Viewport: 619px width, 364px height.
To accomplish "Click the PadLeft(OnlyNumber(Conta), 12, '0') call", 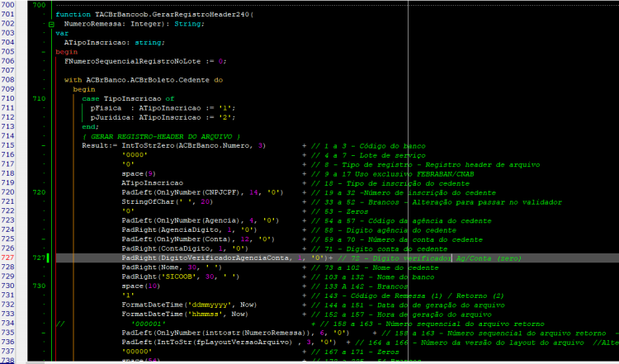I will [198, 239].
